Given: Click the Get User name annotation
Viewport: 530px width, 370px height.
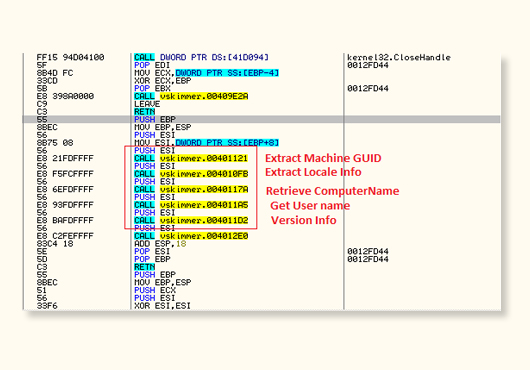Looking at the screenshot, I should tap(310, 205).
